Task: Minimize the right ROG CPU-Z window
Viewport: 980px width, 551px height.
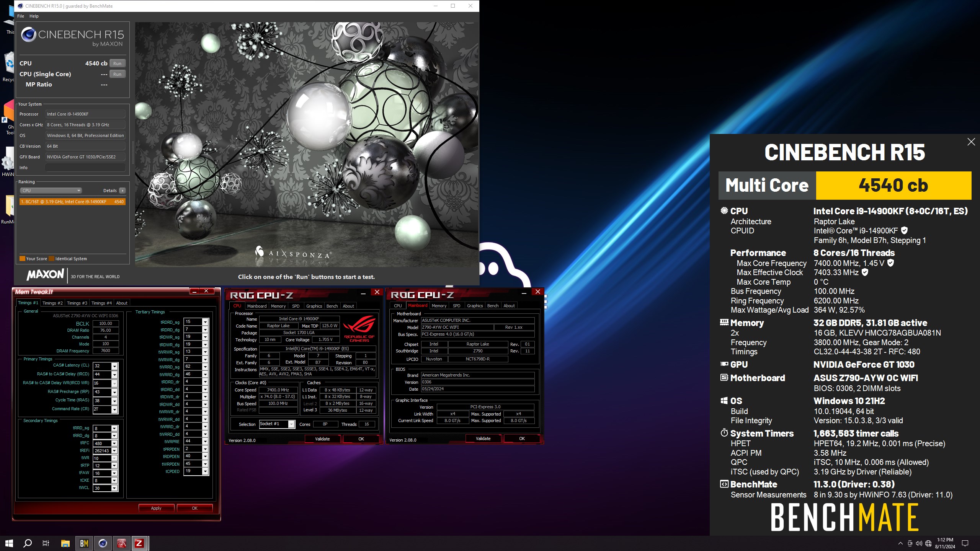Action: (x=524, y=292)
